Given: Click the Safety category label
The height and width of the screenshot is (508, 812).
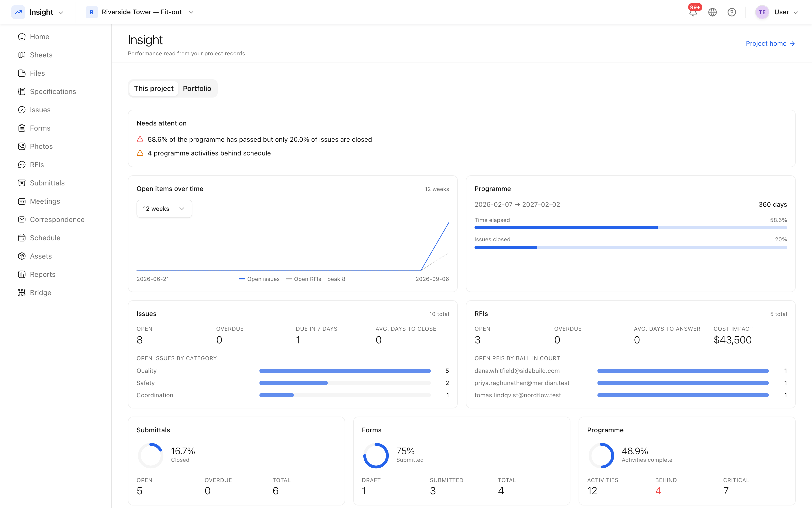Looking at the screenshot, I should coord(146,383).
